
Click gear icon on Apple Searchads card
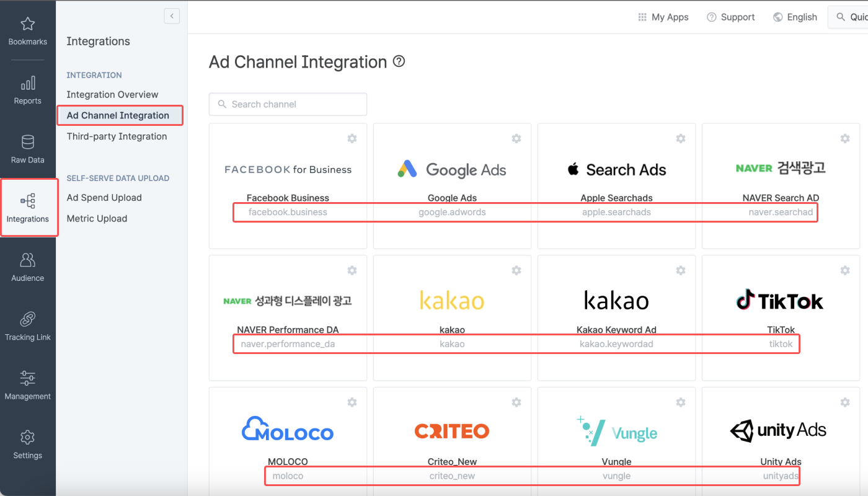(x=681, y=138)
